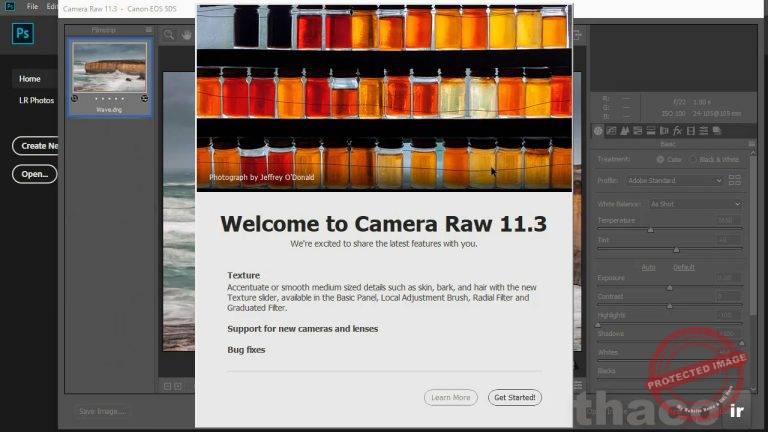
Task: Click the Photoshop Ps home logo
Action: coord(24,35)
